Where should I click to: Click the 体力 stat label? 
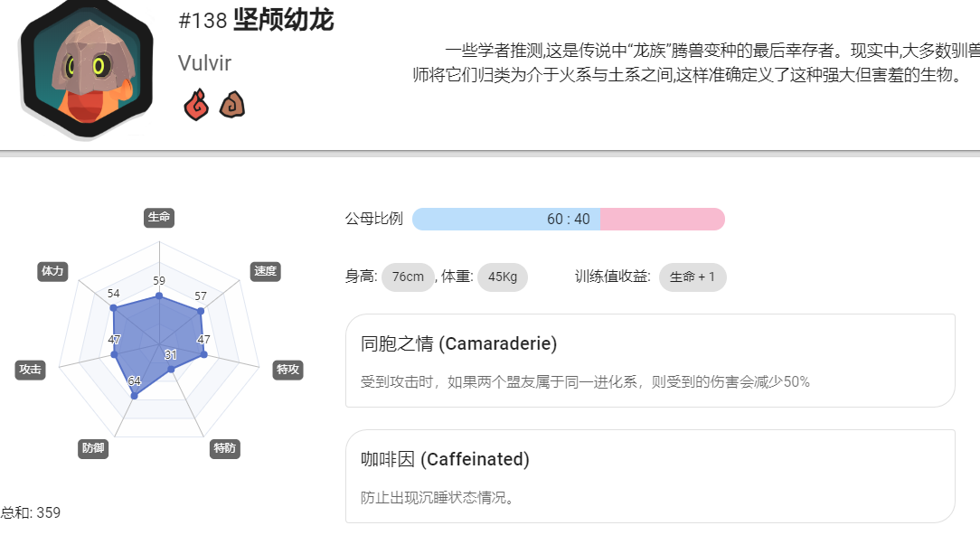click(x=52, y=271)
